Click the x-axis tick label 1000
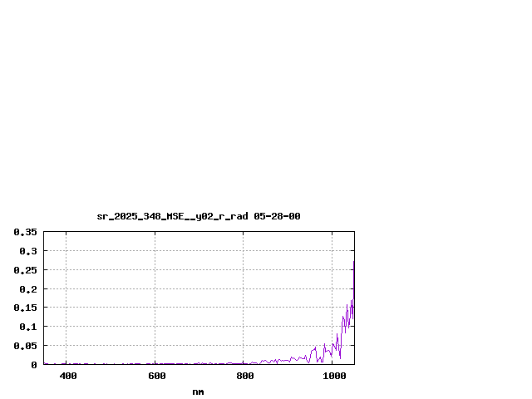 [334, 377]
